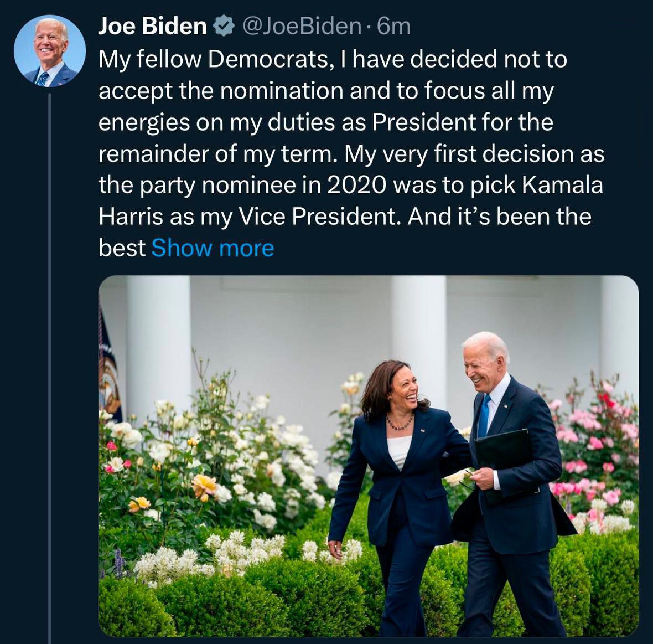Click the tweet text's first line
Viewport: 653px width, 644px height.
coord(332,59)
